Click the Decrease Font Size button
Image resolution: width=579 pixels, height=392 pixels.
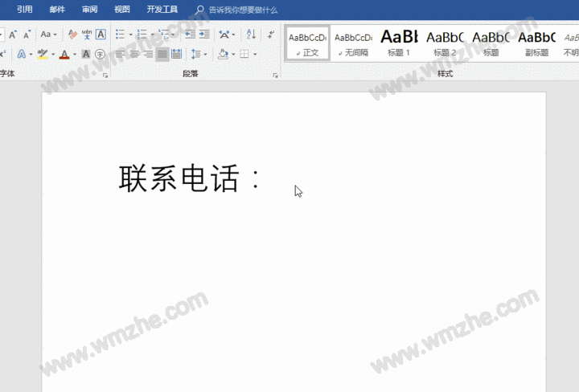(x=27, y=35)
